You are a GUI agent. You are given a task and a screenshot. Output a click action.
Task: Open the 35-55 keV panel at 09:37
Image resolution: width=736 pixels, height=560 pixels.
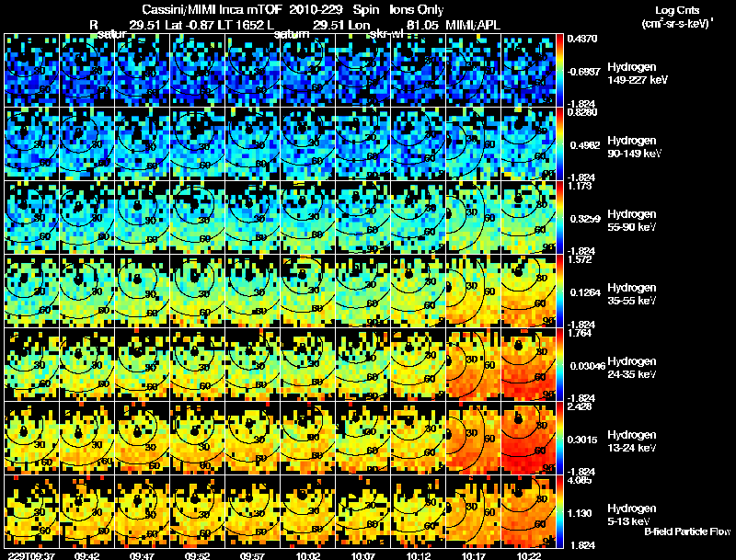click(x=31, y=291)
